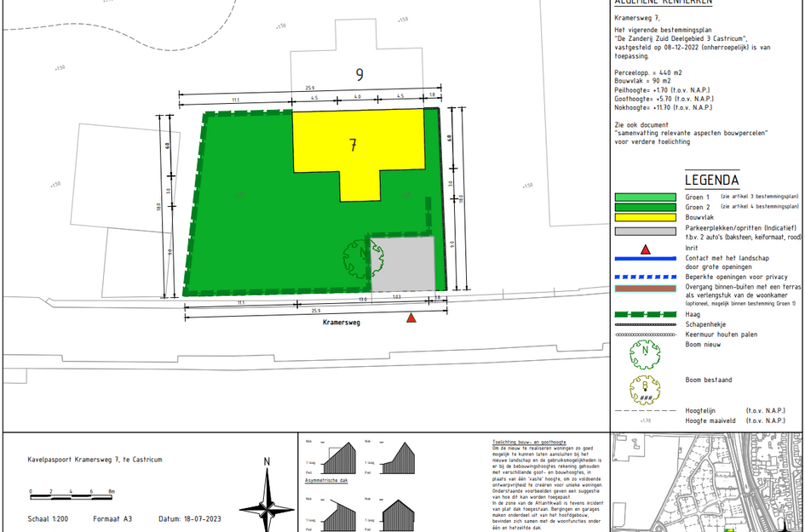Click the Kramersweg street label

[x=342, y=323]
